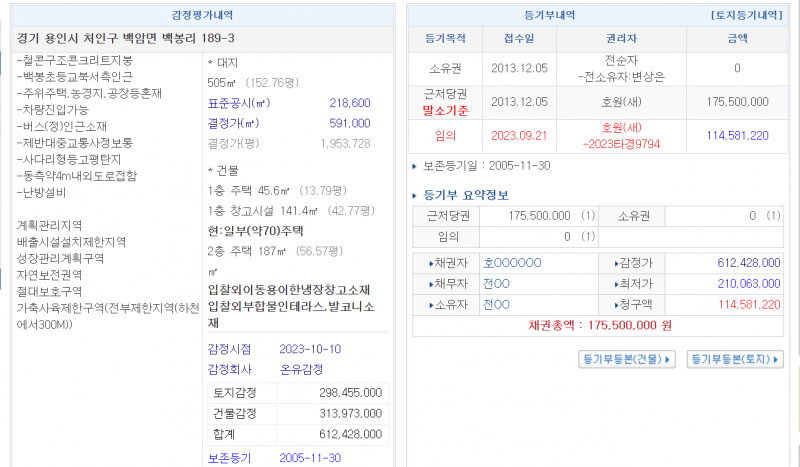Click the triangle bullet beside 보존등기일

coord(416,164)
